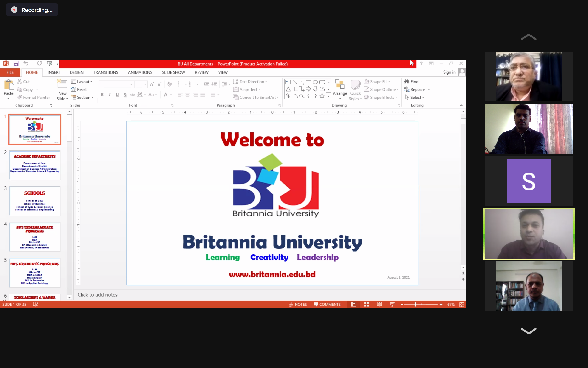This screenshot has height=368, width=588.
Task: Expand the shapes gallery More arrow
Action: [x=328, y=96]
